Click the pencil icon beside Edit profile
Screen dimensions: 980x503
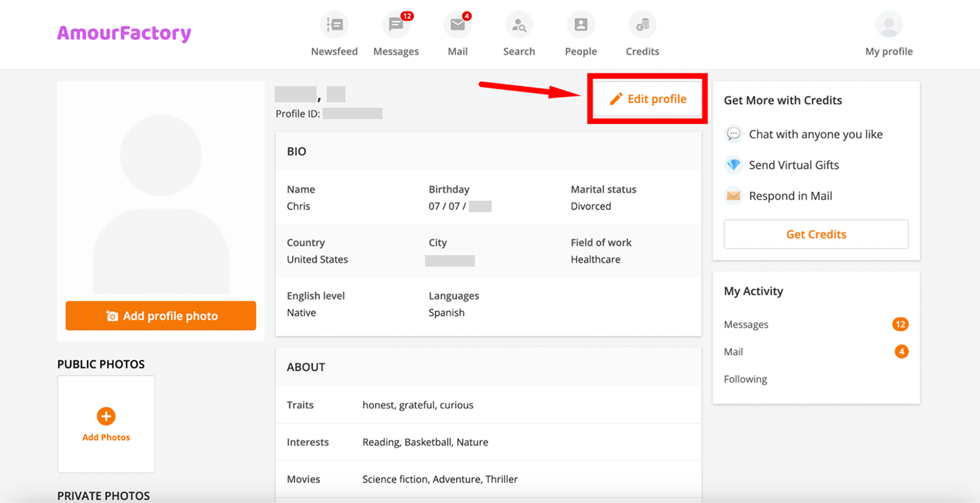[x=616, y=100]
